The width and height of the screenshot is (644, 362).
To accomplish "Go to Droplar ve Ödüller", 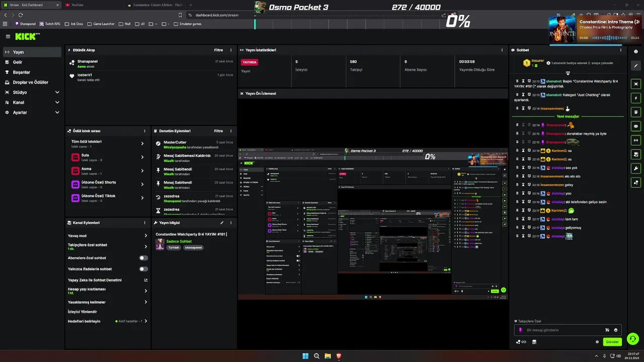I will (32, 82).
